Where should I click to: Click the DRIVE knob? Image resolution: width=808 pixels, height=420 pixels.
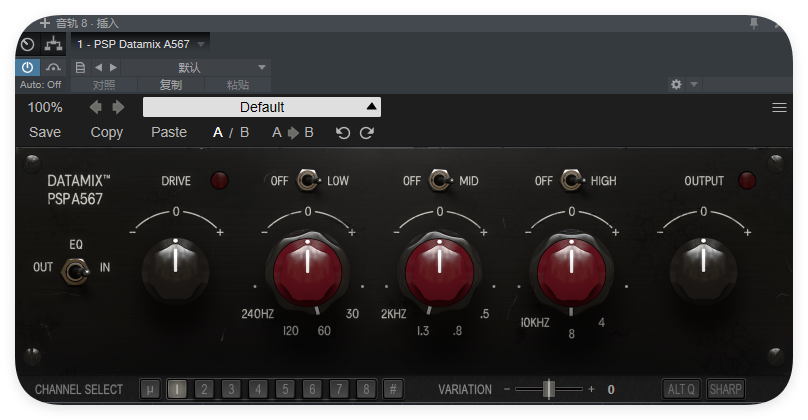pos(175,270)
